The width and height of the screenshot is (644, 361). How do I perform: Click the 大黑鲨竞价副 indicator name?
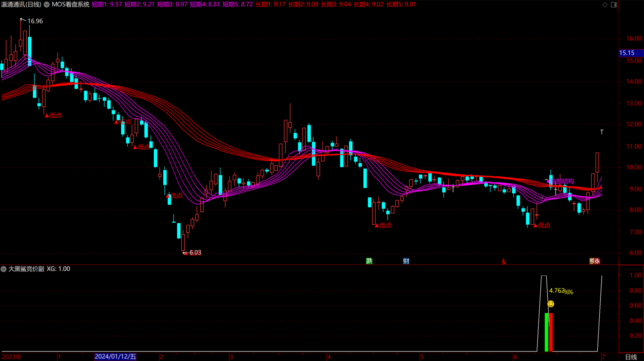(26, 269)
